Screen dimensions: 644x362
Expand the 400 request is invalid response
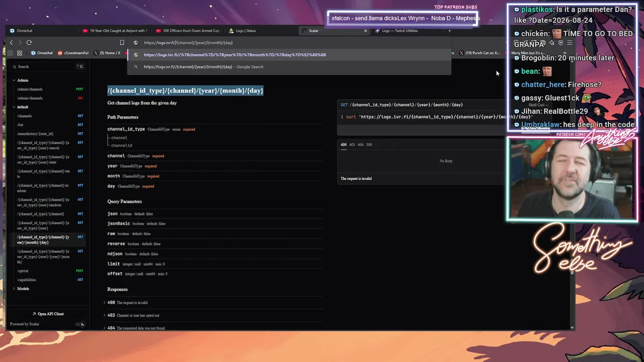tap(104, 303)
